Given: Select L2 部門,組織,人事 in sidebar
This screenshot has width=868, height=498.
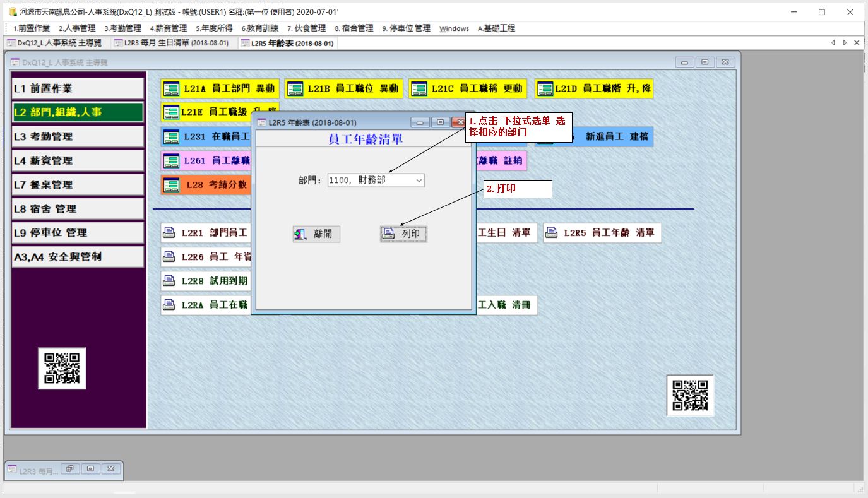Looking at the screenshot, I should click(x=78, y=112).
